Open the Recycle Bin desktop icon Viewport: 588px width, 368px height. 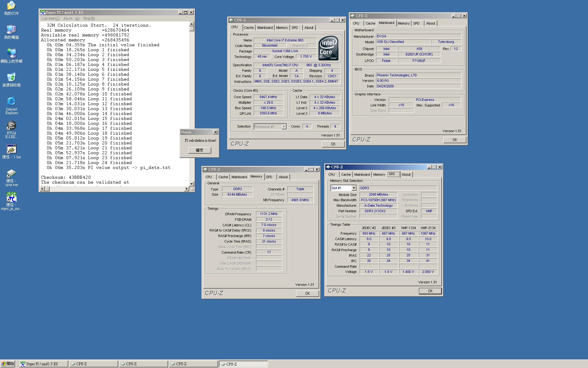11,80
